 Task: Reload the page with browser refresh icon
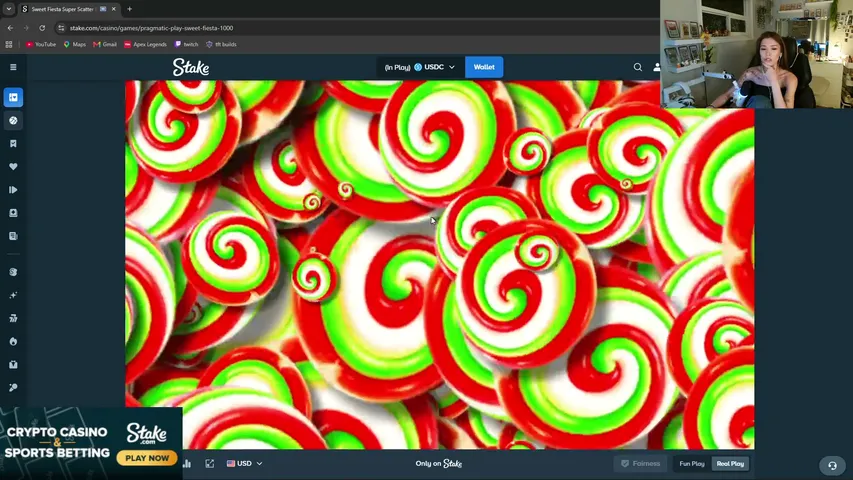[42, 28]
